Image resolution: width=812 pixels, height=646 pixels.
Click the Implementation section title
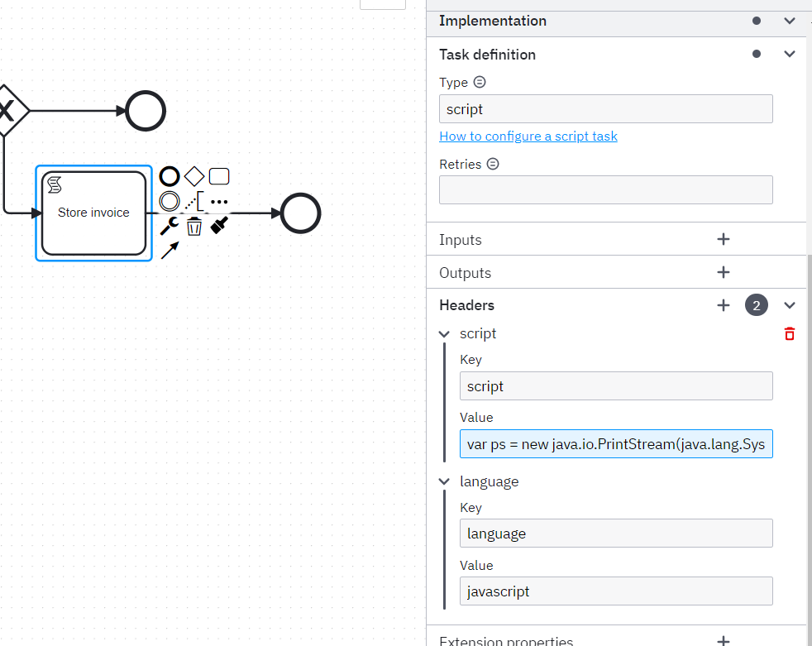493,21
